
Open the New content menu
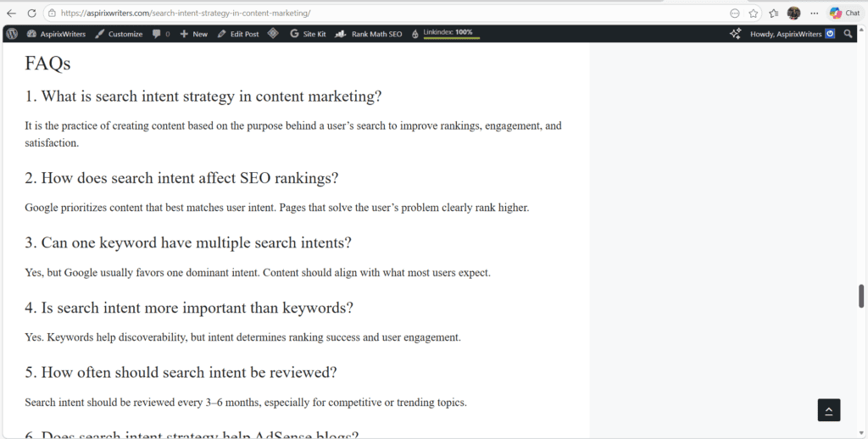pos(194,34)
